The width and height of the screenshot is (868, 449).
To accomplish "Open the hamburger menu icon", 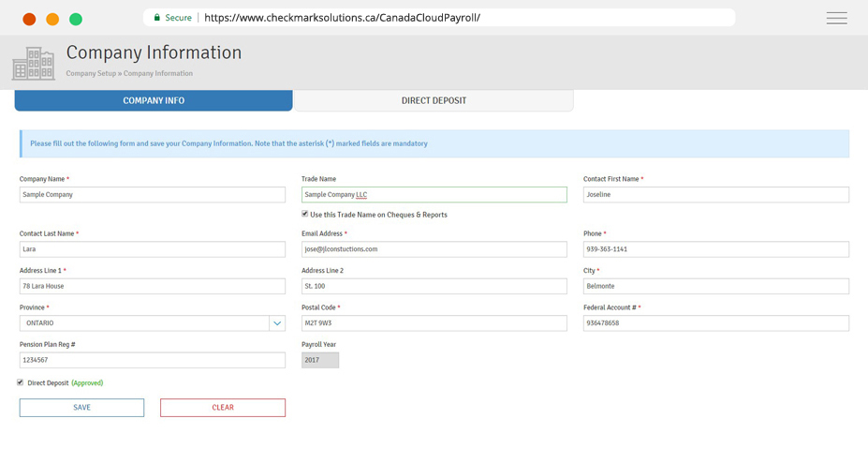I will tap(836, 18).
